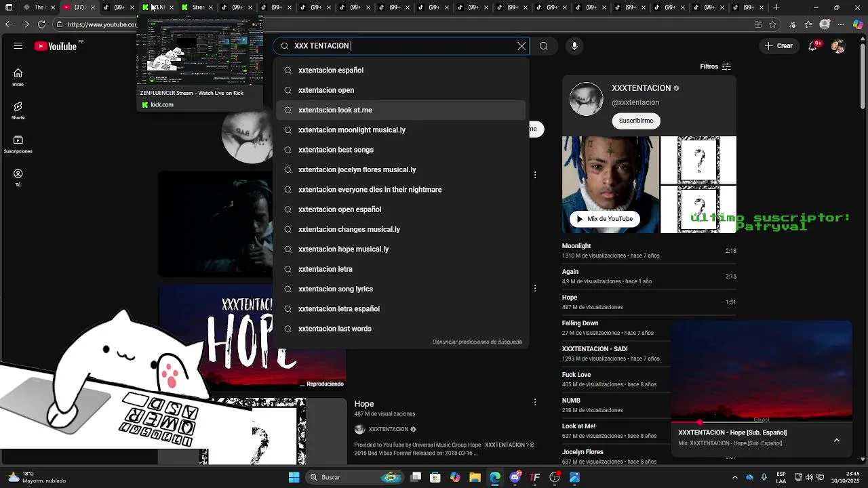The height and width of the screenshot is (488, 868).
Task: Open the Hope video title result
Action: pyautogui.click(x=364, y=404)
